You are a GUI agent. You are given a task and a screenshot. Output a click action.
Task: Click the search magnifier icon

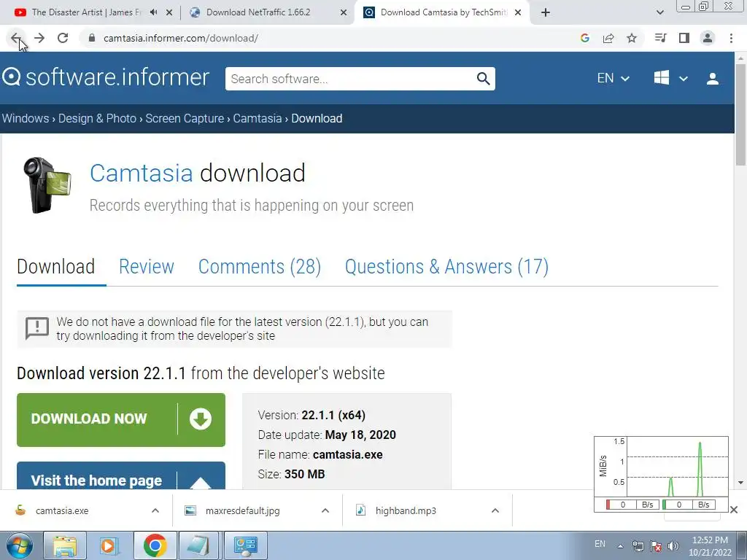(484, 79)
